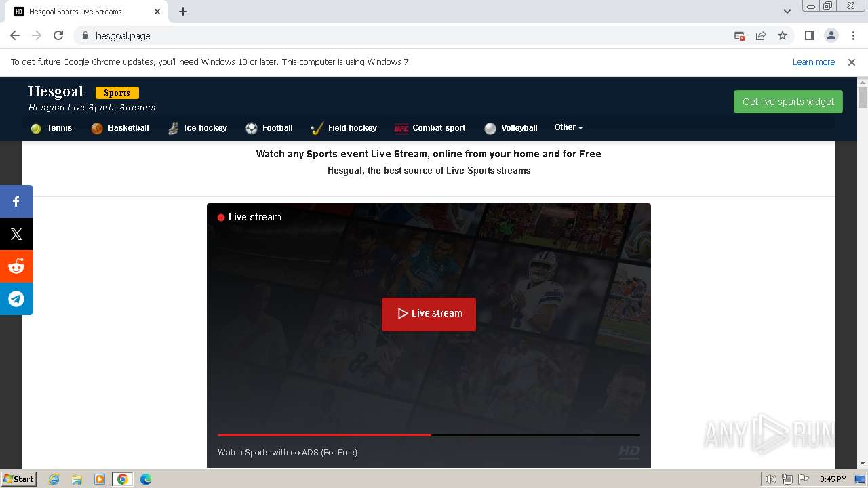This screenshot has height=488, width=868.
Task: Click the Ice-hockey player icon
Action: pos(174,128)
